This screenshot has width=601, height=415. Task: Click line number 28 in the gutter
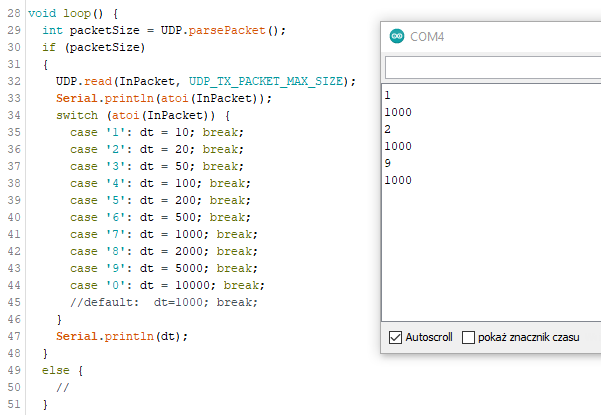pyautogui.click(x=14, y=13)
